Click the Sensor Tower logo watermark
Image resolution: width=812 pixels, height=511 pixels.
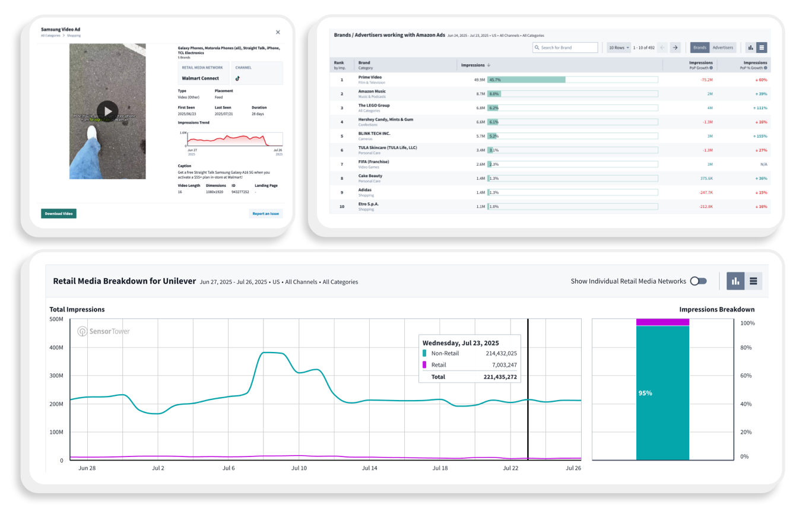tap(102, 332)
